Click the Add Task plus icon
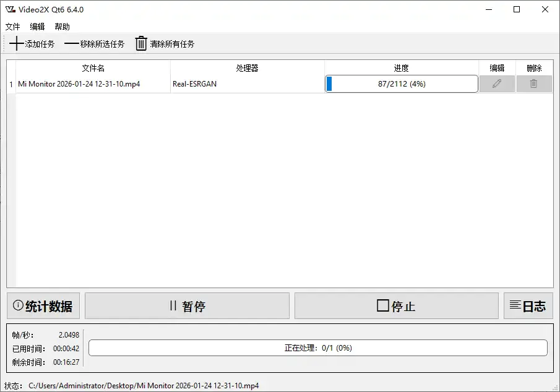This screenshot has height=392, width=560. tap(16, 43)
